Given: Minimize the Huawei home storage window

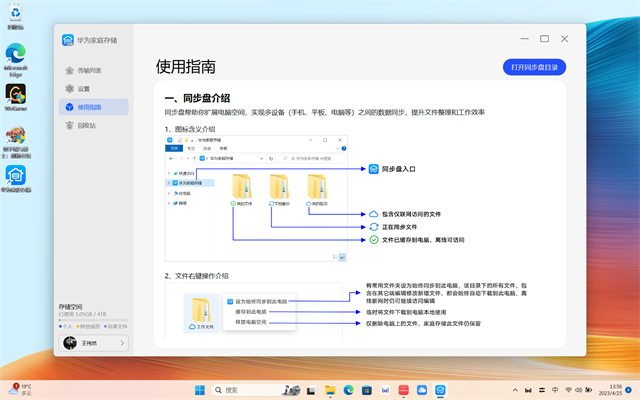Looking at the screenshot, I should click(x=524, y=39).
